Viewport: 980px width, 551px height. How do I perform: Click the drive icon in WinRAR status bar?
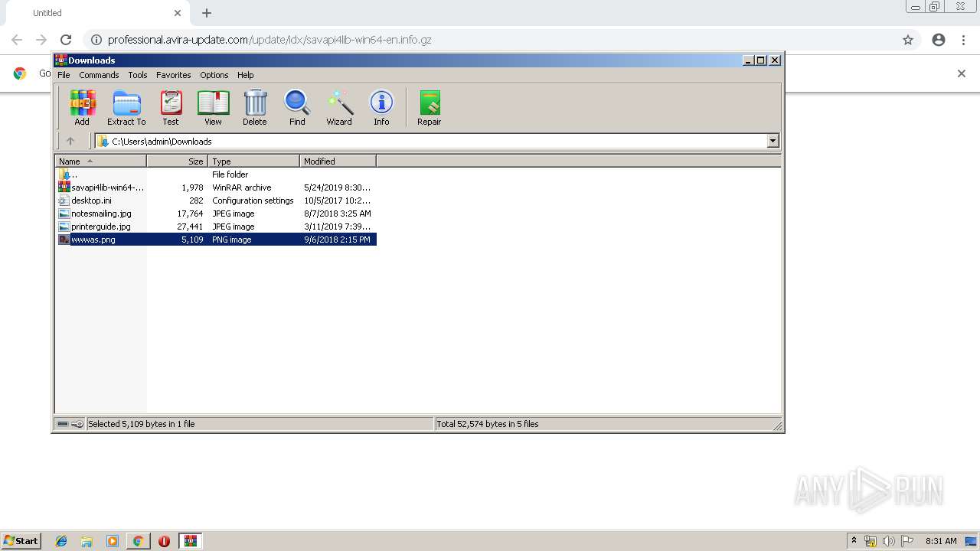(x=63, y=424)
